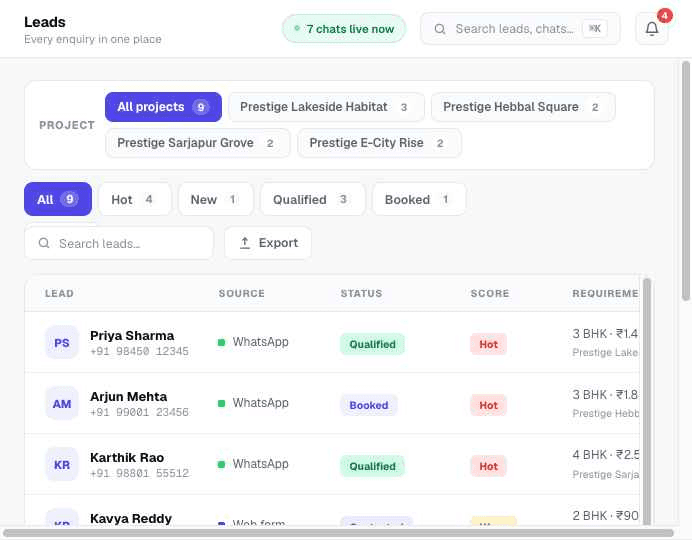Click Hot score badge for Priya Sharma
This screenshot has height=540, width=692.
click(x=488, y=344)
